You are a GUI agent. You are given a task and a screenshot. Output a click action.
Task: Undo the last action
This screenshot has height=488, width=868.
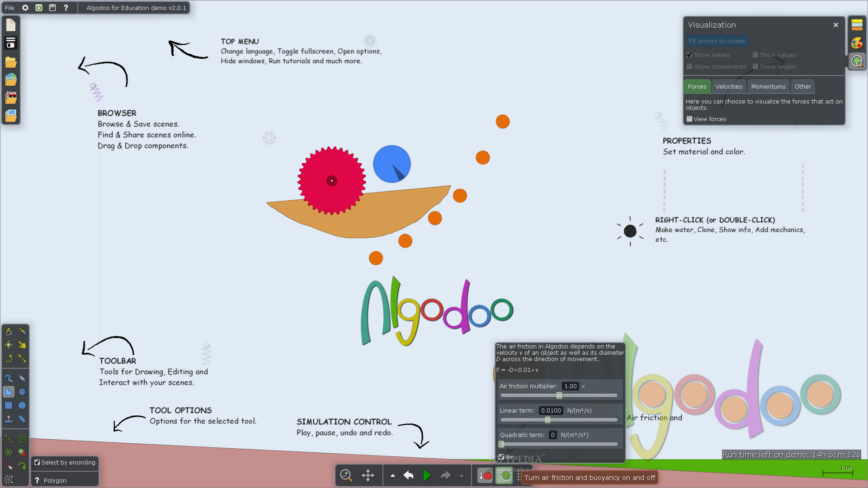[408, 475]
